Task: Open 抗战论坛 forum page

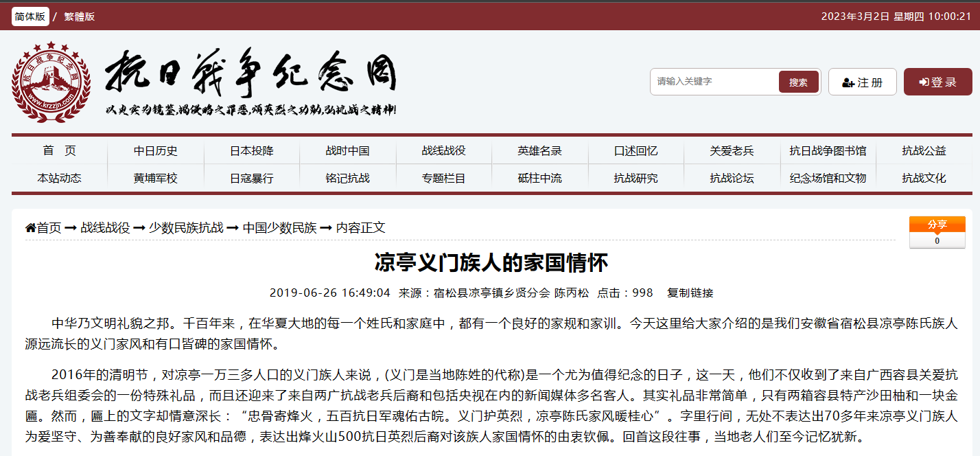Action: 732,179
